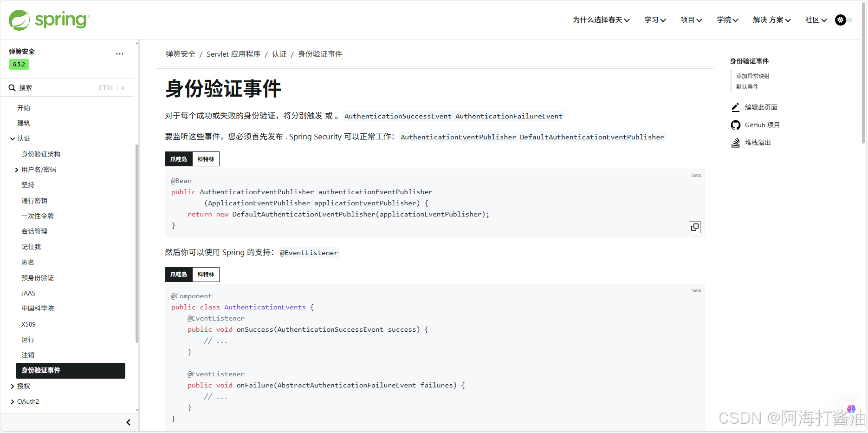The height and width of the screenshot is (433, 868).
Task: Expand the 用户名/密码 section
Action: (x=17, y=170)
